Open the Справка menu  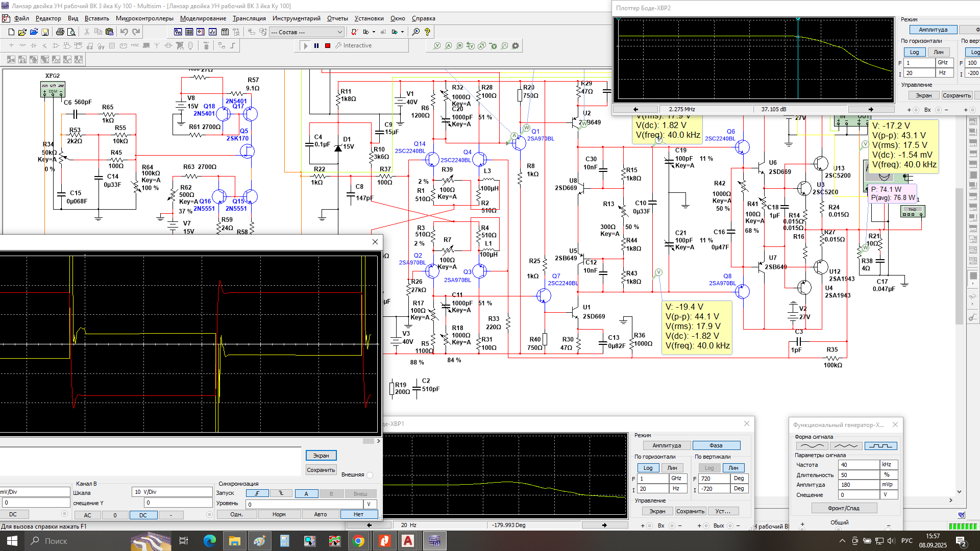pyautogui.click(x=424, y=18)
